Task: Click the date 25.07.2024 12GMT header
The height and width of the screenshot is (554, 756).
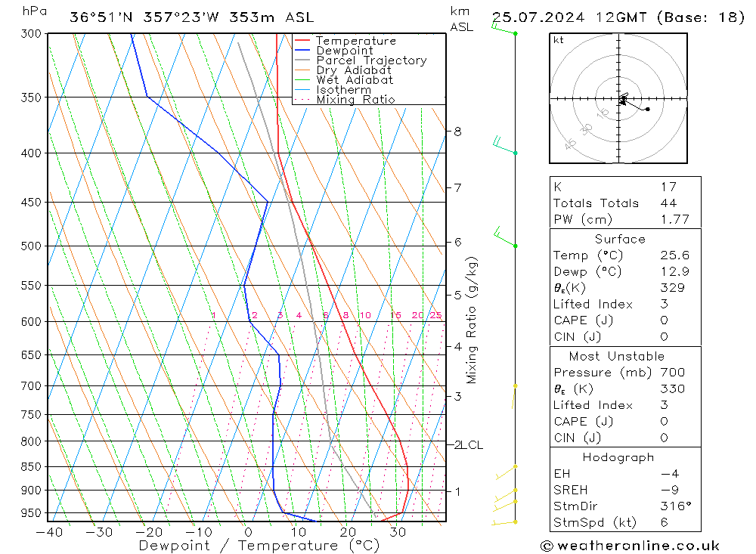Action: [618, 18]
